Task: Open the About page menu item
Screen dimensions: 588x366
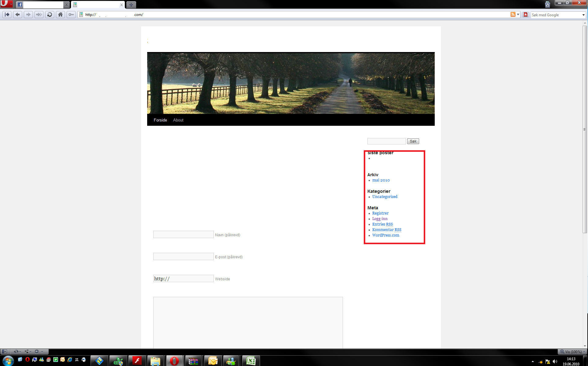Action: (178, 120)
